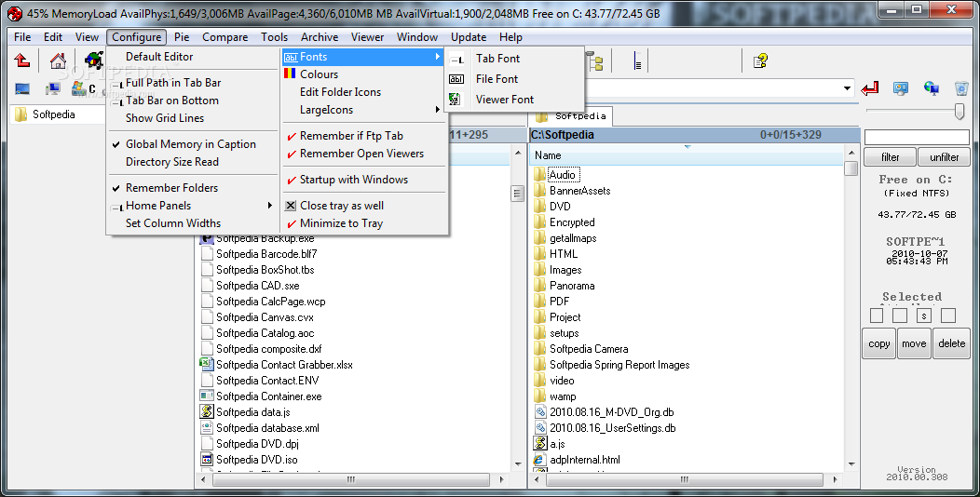
Task: Click right panel vertical scrollbar down arrow
Action: tap(851, 464)
